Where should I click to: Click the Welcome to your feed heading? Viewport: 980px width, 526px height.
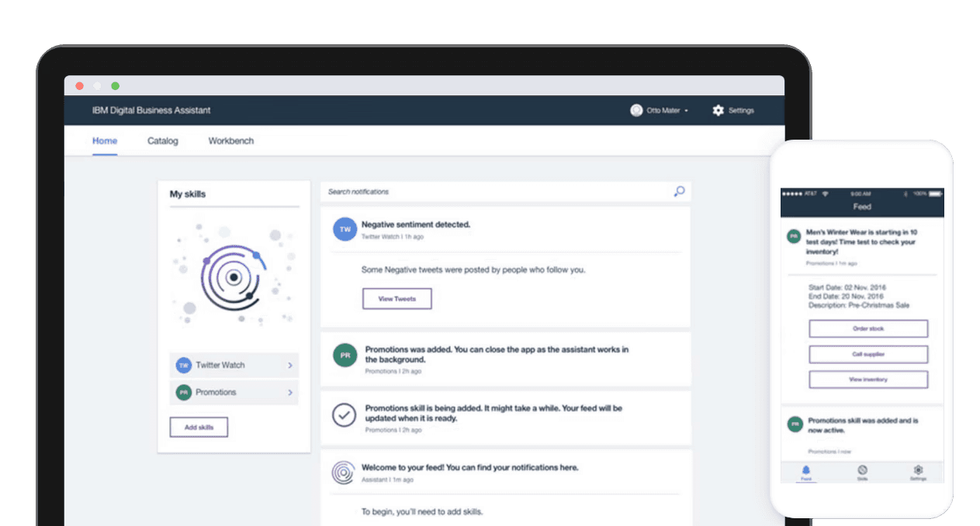470,468
